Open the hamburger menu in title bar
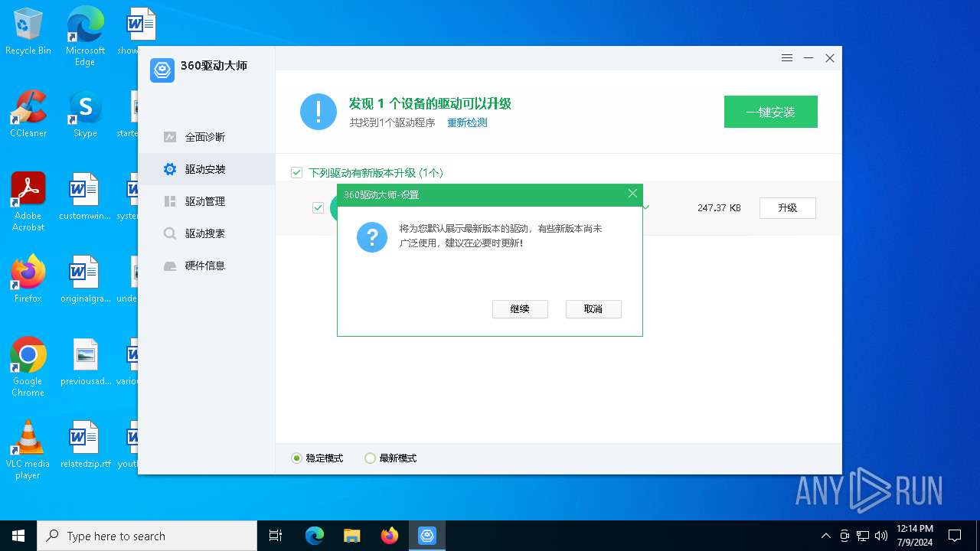The image size is (980, 551). point(787,58)
